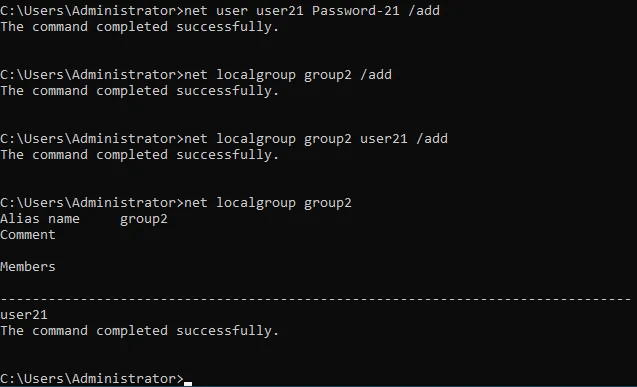This screenshot has width=637, height=387.
Task: Click the Alias name label
Action: (40, 219)
